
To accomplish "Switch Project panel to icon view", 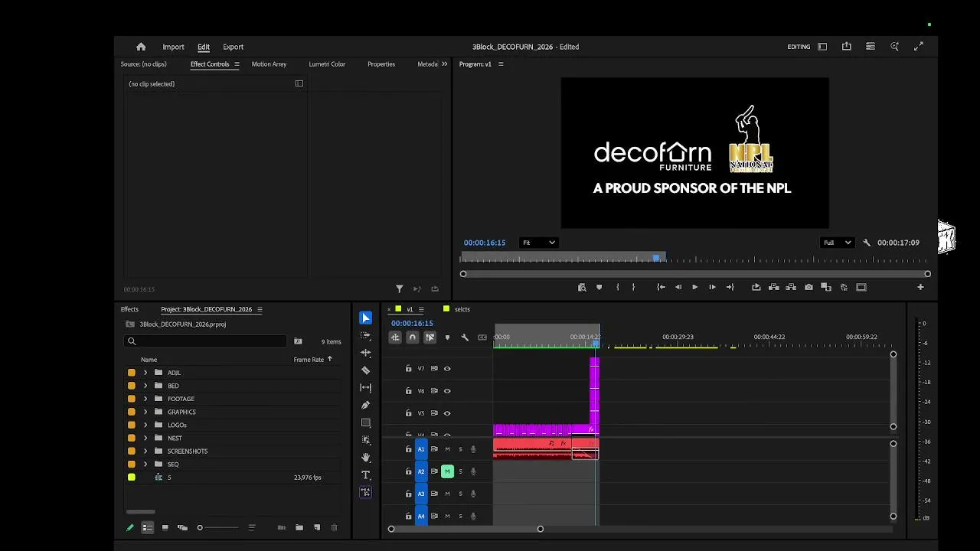I will pos(165,527).
